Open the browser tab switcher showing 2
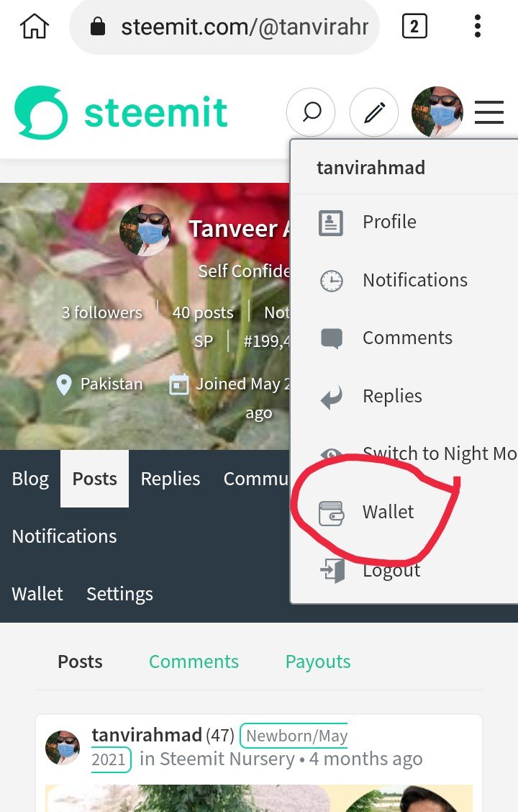This screenshot has height=812, width=518. click(x=414, y=26)
